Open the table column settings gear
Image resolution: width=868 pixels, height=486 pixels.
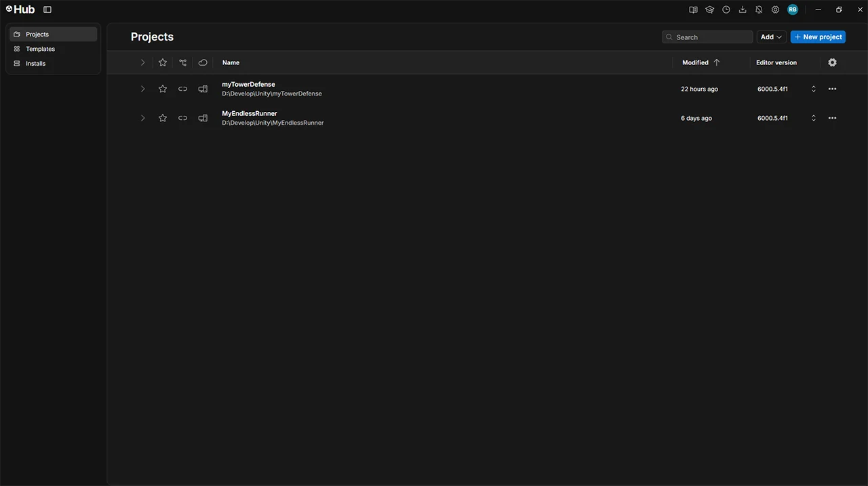(x=833, y=62)
